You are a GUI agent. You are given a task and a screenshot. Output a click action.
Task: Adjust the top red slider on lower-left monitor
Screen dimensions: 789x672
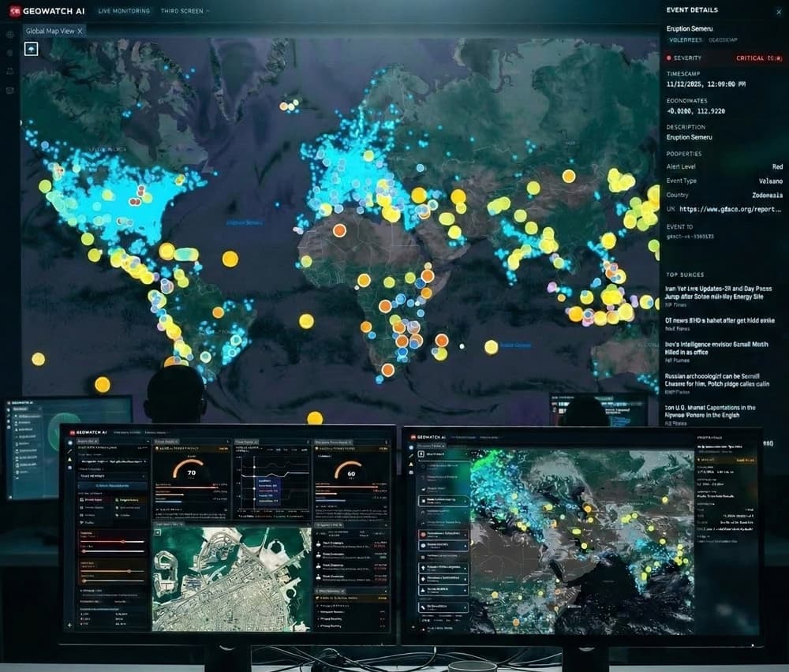[x=113, y=542]
